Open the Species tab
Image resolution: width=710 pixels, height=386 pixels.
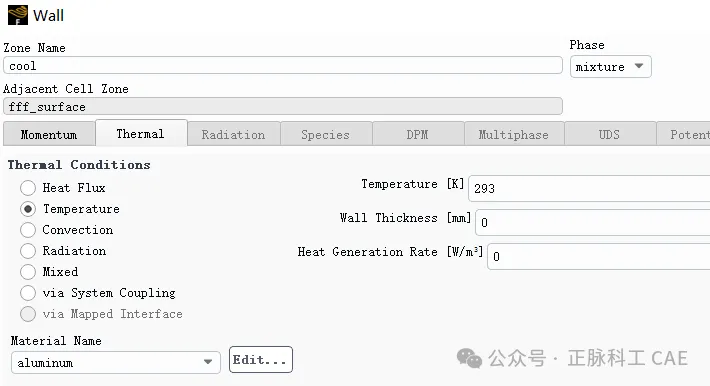pyautogui.click(x=326, y=135)
